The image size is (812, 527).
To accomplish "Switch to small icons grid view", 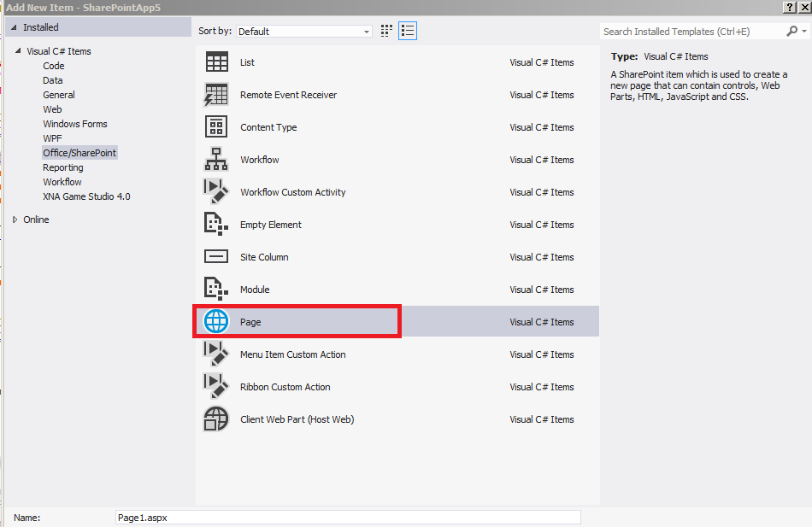I will (x=386, y=31).
